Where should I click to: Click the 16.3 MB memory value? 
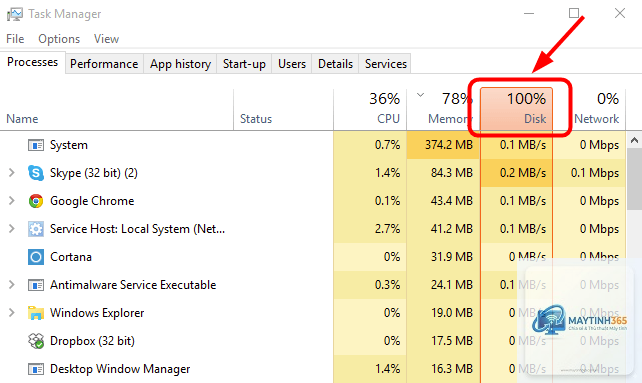coord(452,369)
